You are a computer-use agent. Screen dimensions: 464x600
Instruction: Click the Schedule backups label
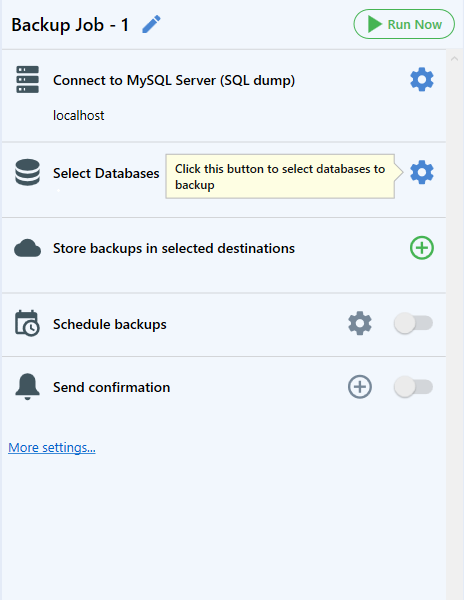(110, 324)
